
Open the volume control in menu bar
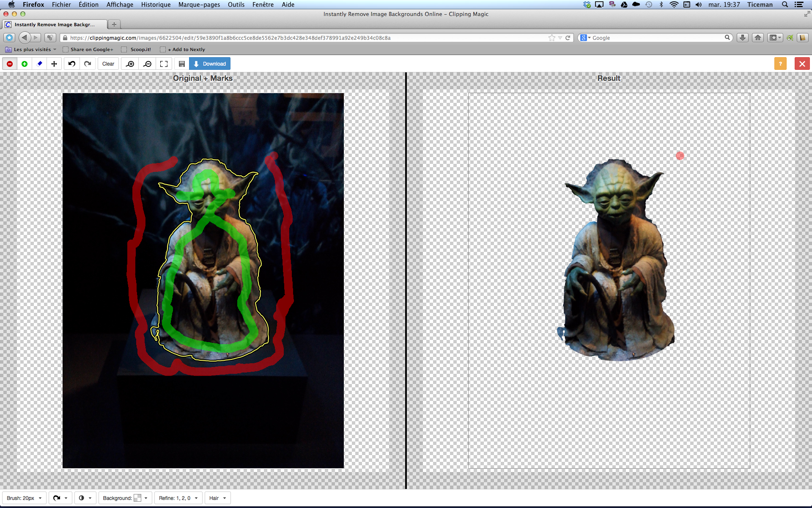699,5
